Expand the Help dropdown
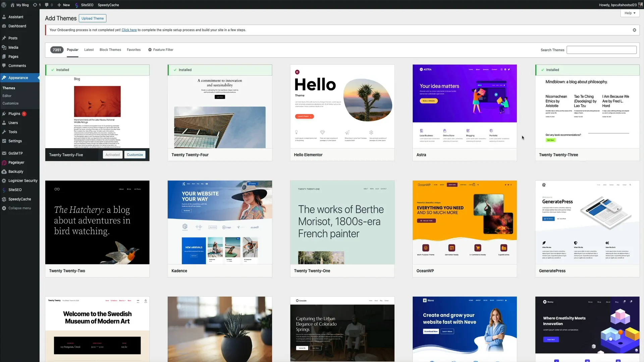Screen dimensions: 644x362 point(630,13)
